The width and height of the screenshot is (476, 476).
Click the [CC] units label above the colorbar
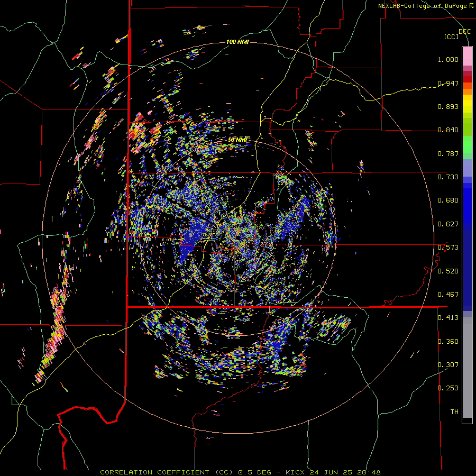tap(452, 36)
